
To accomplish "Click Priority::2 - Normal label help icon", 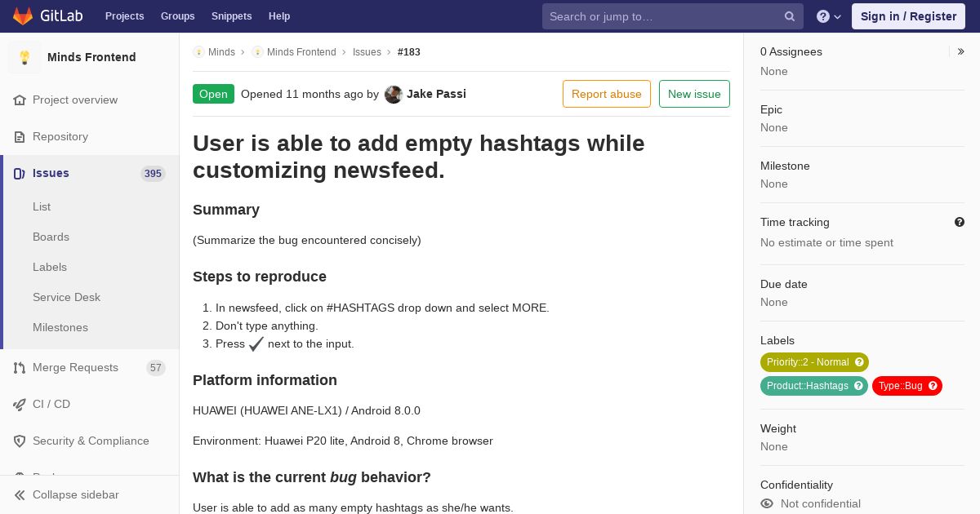I will (859, 362).
